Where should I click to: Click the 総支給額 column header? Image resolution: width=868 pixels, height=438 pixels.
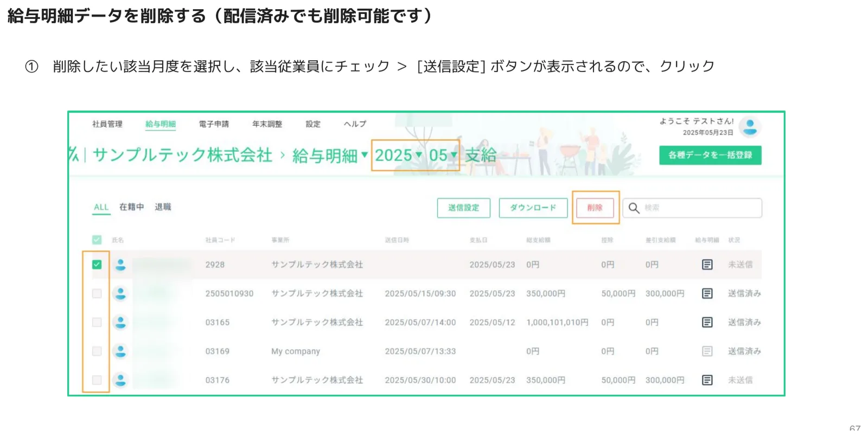click(x=538, y=240)
